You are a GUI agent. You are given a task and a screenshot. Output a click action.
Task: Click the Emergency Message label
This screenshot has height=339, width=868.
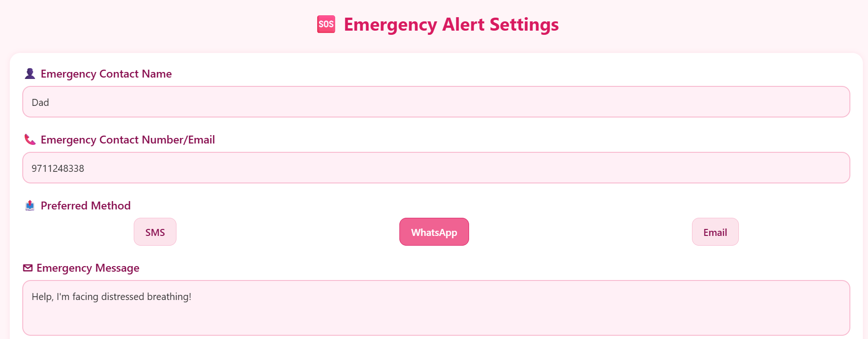88,268
